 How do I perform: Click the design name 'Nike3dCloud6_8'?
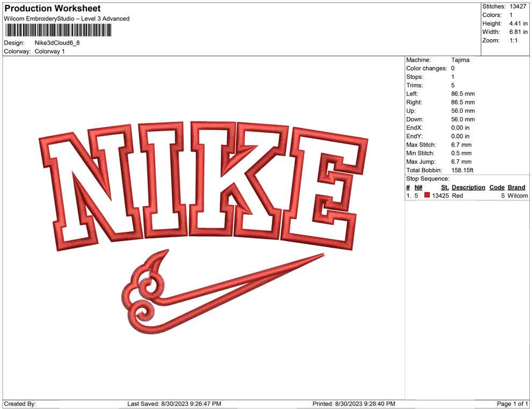pyautogui.click(x=57, y=43)
